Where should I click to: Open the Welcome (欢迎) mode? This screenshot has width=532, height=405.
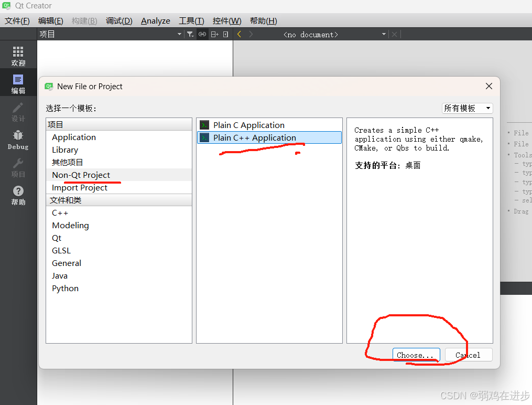coord(18,56)
